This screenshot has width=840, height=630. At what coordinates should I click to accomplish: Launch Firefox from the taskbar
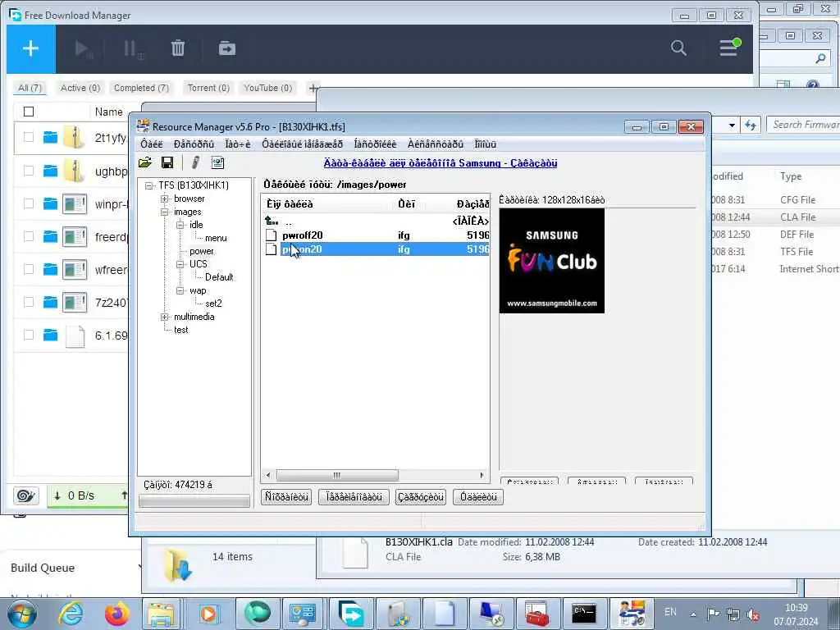point(116,614)
